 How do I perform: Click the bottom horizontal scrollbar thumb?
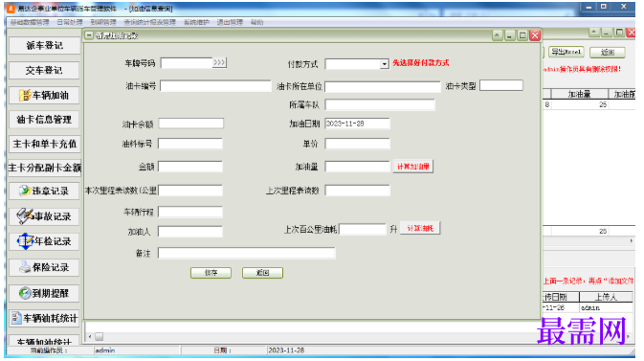[99, 337]
